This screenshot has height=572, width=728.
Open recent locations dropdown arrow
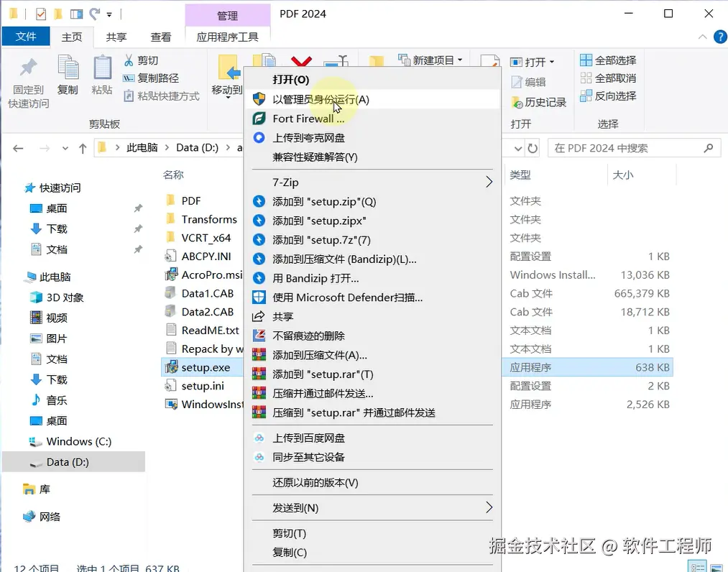coord(65,149)
